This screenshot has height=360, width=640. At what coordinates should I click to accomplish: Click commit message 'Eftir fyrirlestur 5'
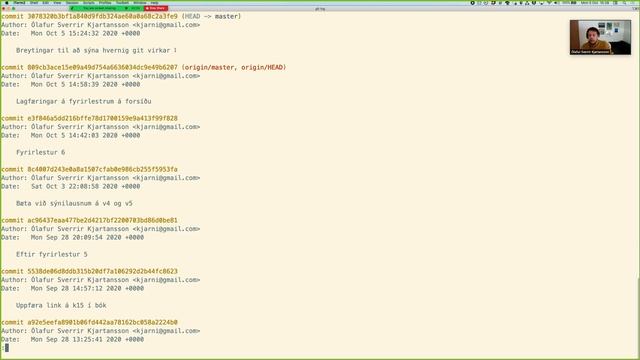click(52, 254)
